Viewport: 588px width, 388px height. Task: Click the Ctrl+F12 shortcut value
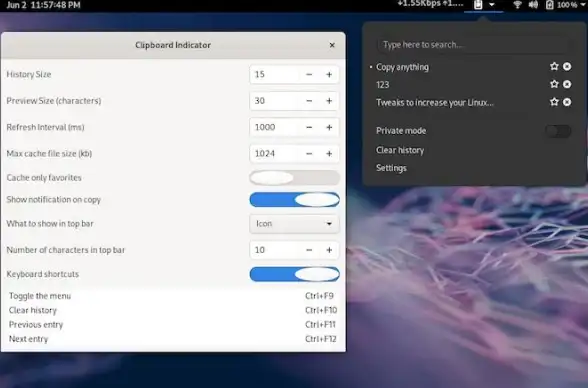click(x=321, y=339)
